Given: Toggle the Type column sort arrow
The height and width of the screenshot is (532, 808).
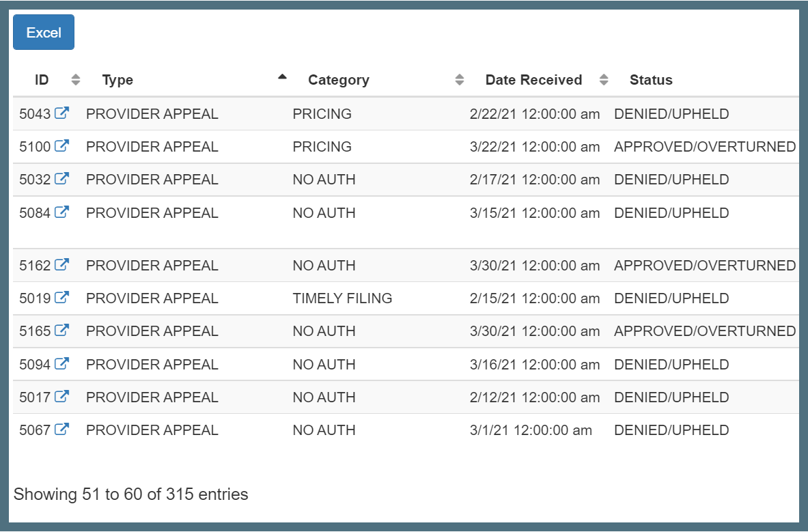Looking at the screenshot, I should 283,77.
